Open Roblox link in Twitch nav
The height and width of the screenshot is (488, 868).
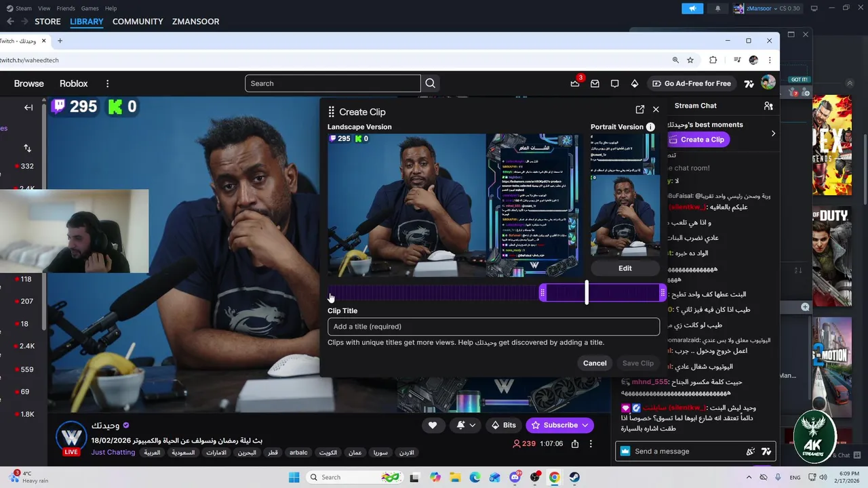pos(73,83)
